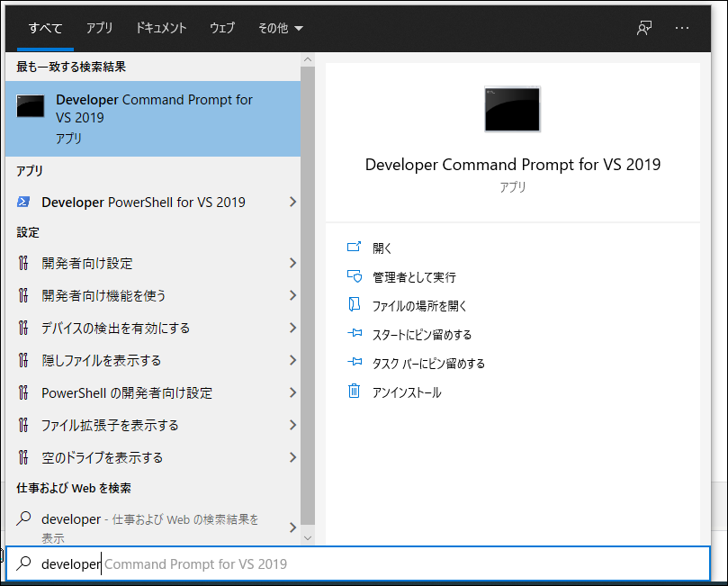Viewport: 728px width, 586px height.
Task: Switch to the アプリ tab
Action: pos(99,28)
